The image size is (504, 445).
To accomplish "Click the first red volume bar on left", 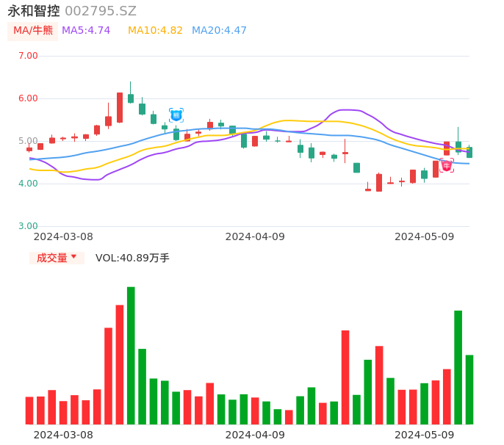I will [29, 410].
